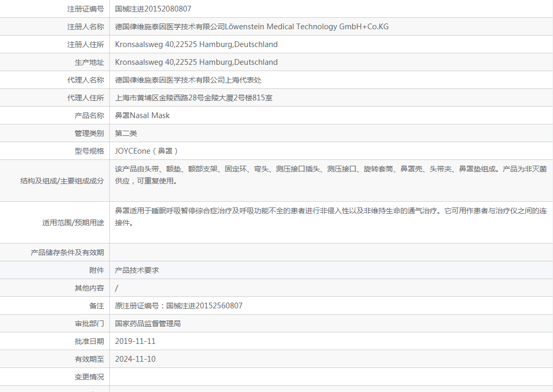Select the 注册人住所 label
Viewport: 553px width, 392px height.
pyautogui.click(x=86, y=44)
